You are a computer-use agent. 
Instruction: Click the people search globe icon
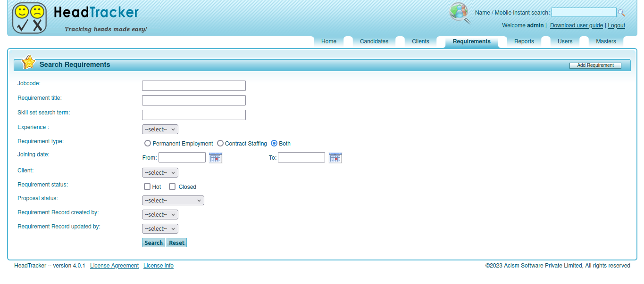460,13
